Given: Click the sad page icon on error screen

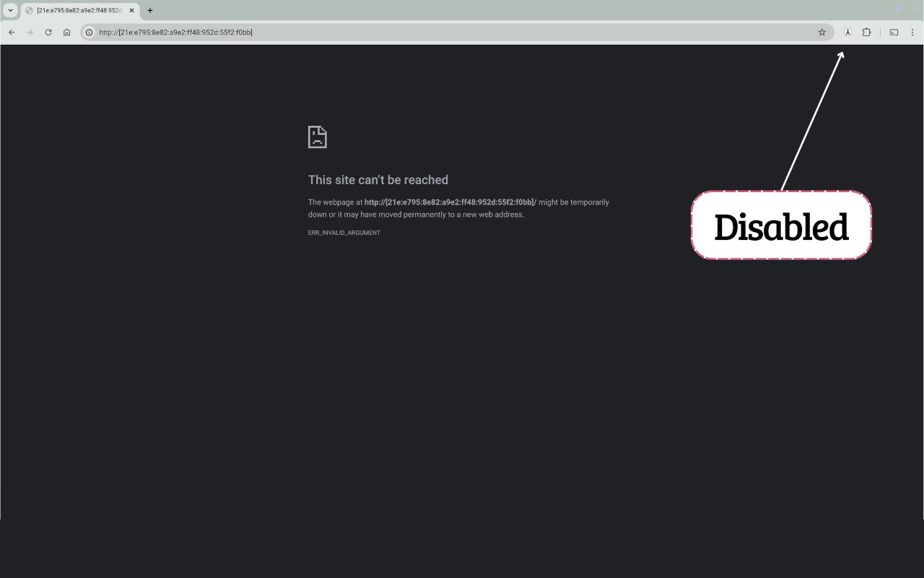Looking at the screenshot, I should [317, 137].
